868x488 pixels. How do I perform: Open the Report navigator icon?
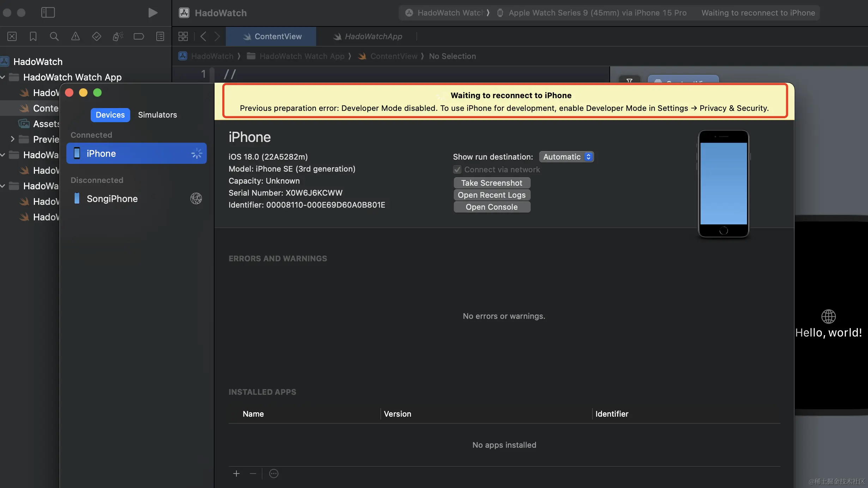coord(160,36)
